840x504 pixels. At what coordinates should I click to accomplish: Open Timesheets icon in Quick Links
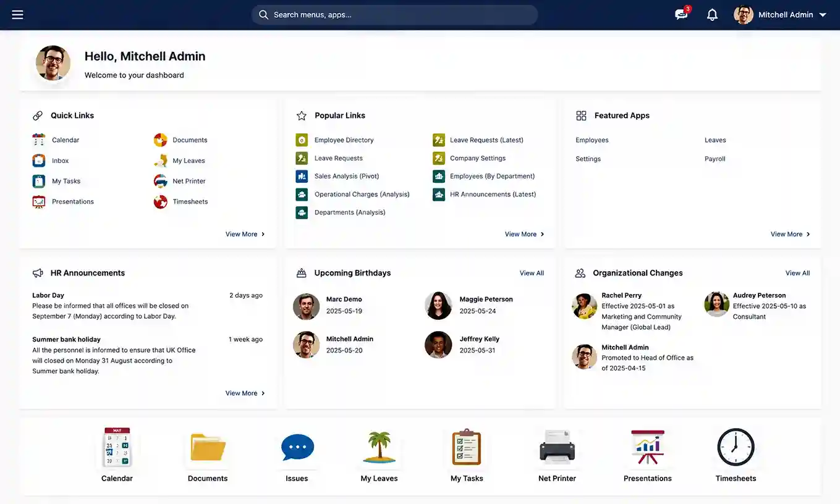point(161,201)
